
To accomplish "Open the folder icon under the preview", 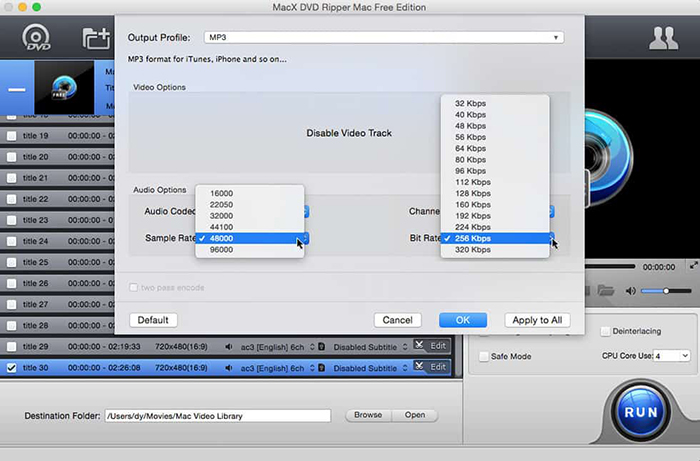I will click(606, 291).
